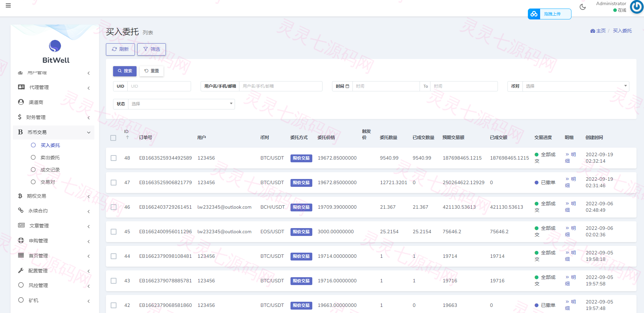Select the checkbox for row ID 44
This screenshot has width=644, height=313.
[x=113, y=256]
